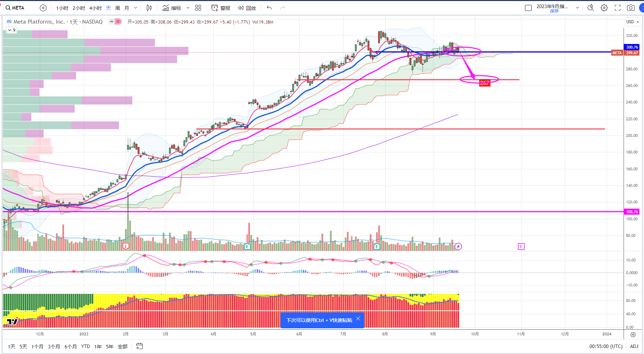Click the Meta logo in chart legend
This screenshot has width=644, height=354.
point(9,22)
